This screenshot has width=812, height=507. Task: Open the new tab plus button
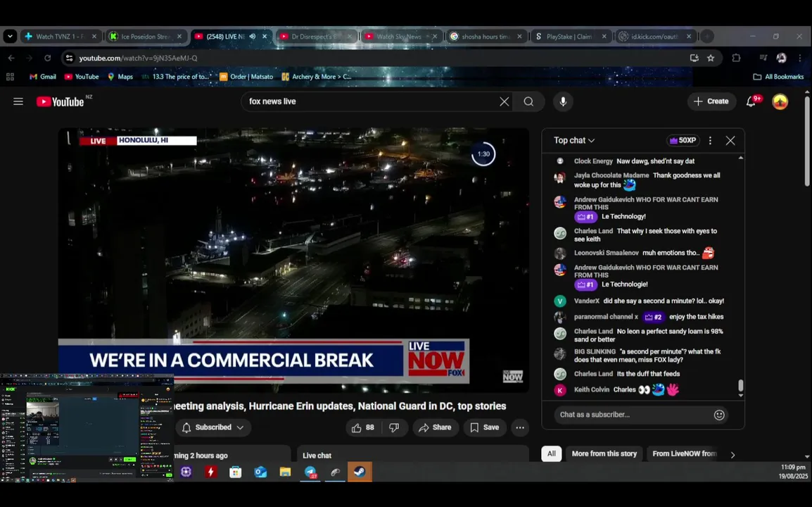pyautogui.click(x=706, y=37)
